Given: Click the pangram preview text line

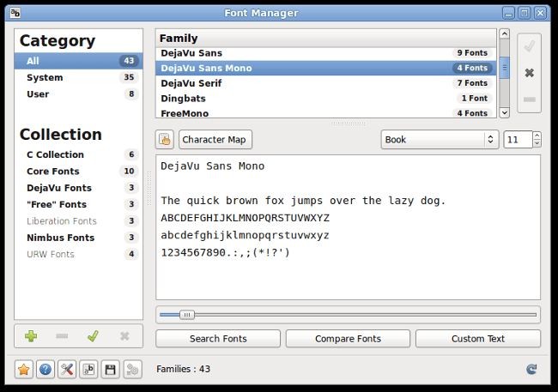Looking at the screenshot, I should tap(303, 201).
